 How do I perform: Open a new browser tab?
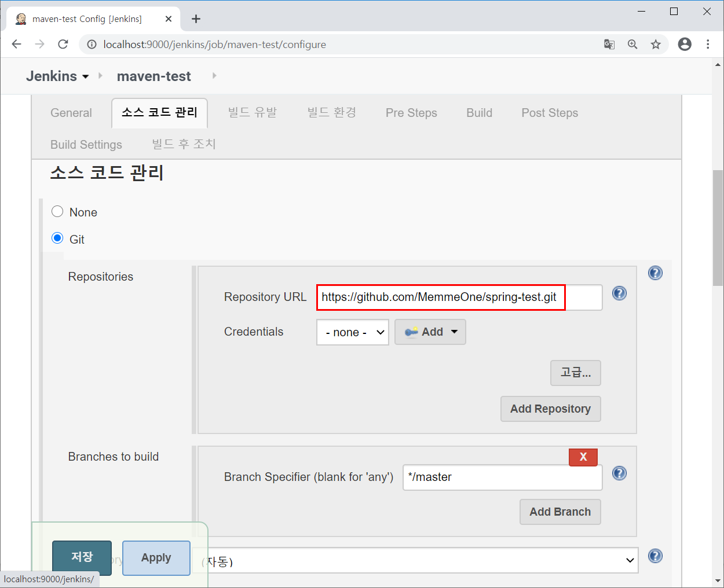click(196, 19)
